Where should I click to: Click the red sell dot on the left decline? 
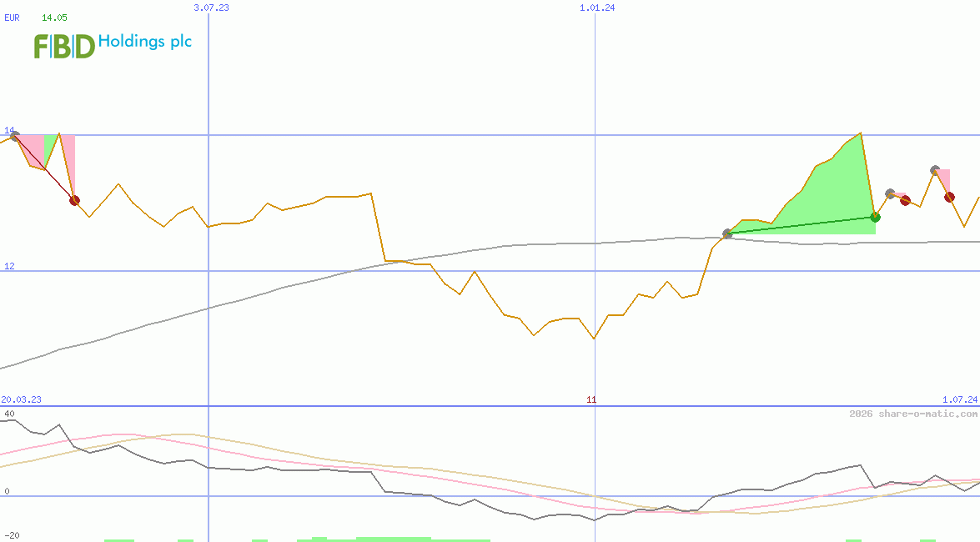coord(74,201)
